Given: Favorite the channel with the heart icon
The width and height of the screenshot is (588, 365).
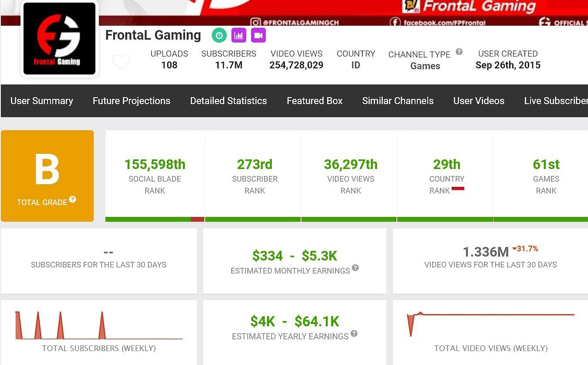Looking at the screenshot, I should pos(121,62).
